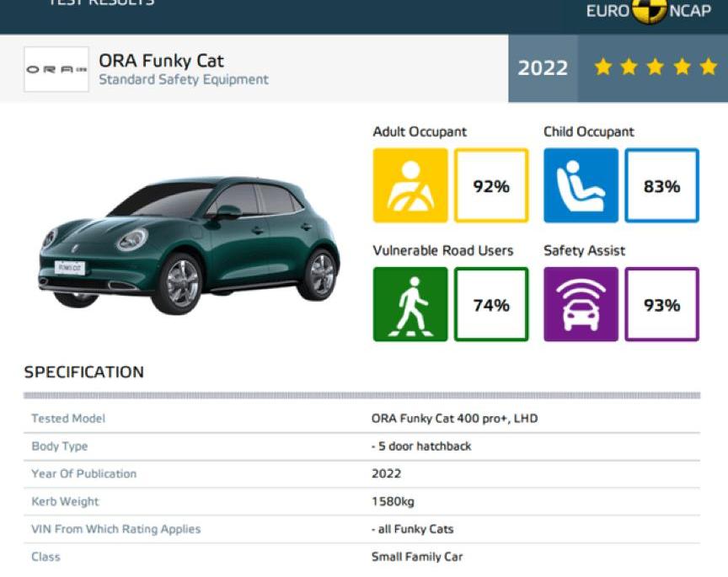Select the fifth rating star

(x=708, y=66)
